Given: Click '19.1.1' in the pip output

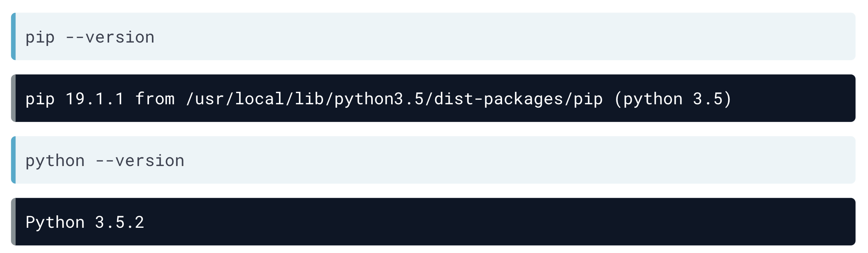Looking at the screenshot, I should (95, 99).
